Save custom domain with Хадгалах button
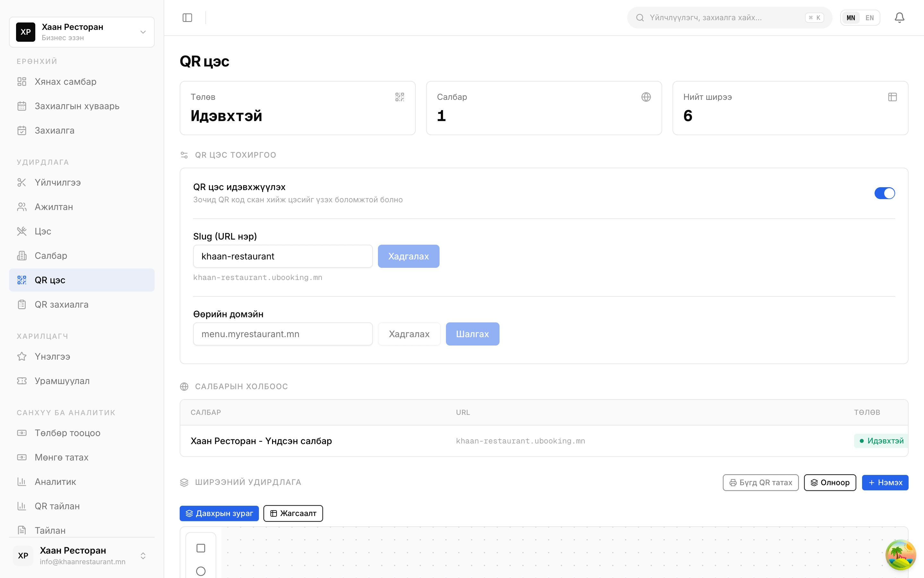 click(x=409, y=334)
